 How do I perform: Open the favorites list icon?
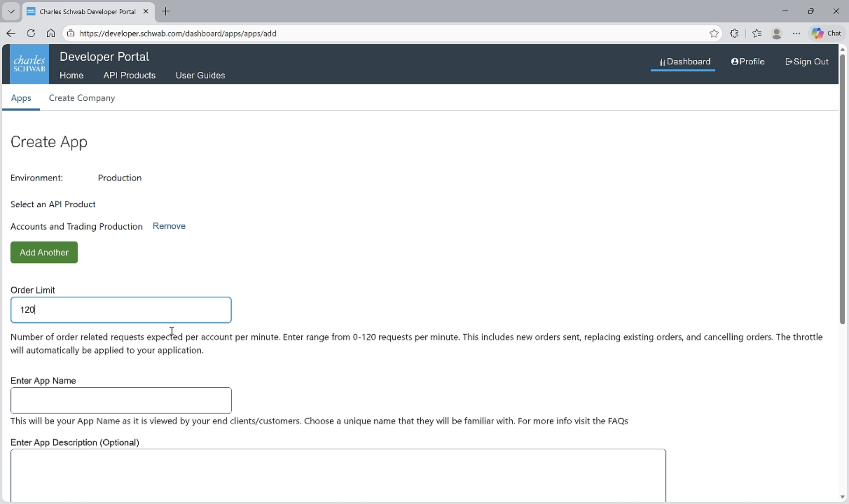(x=757, y=33)
